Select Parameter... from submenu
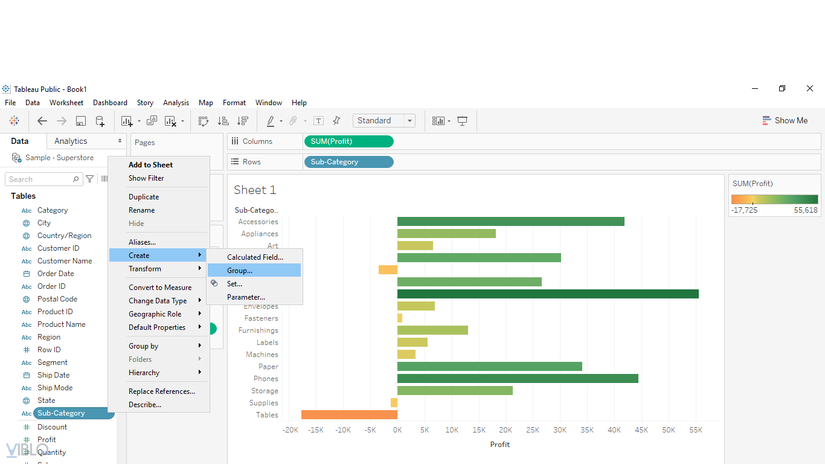Screen dimensions: 825x464 click(x=255, y=297)
